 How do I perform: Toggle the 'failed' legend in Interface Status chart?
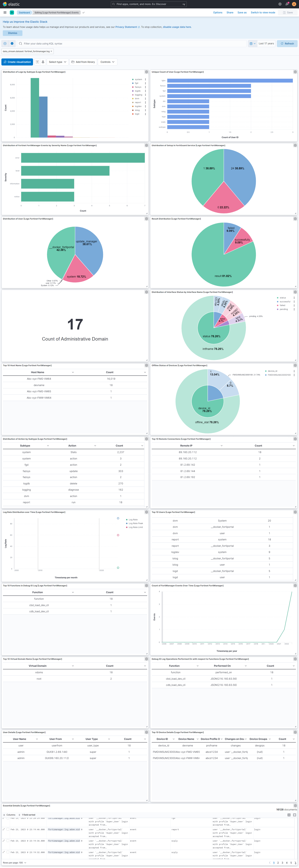coord(283,305)
